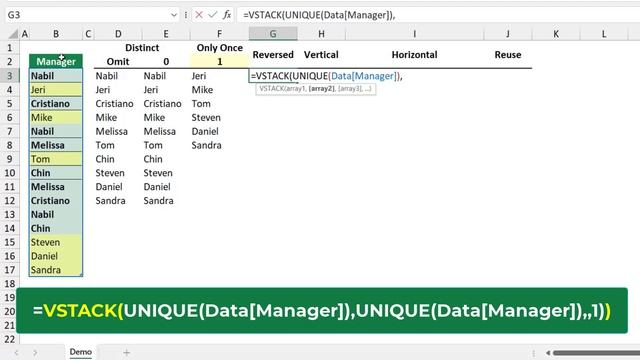Click the Name Box showing G3
The width and height of the screenshot is (640, 360).
87,15
